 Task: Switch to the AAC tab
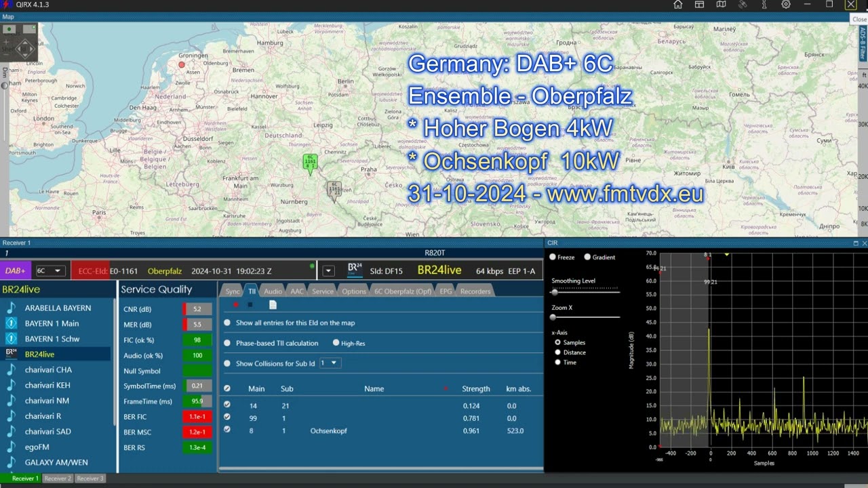tap(297, 291)
